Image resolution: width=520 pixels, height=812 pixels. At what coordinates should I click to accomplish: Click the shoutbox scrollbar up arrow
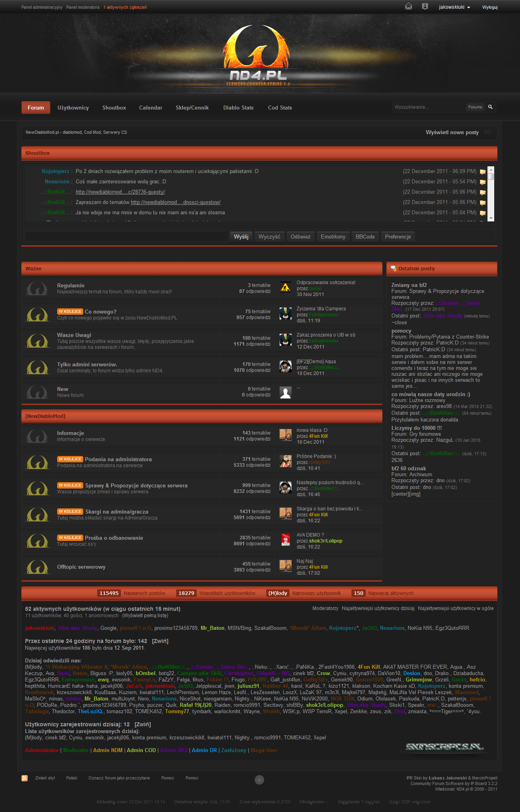[491, 169]
